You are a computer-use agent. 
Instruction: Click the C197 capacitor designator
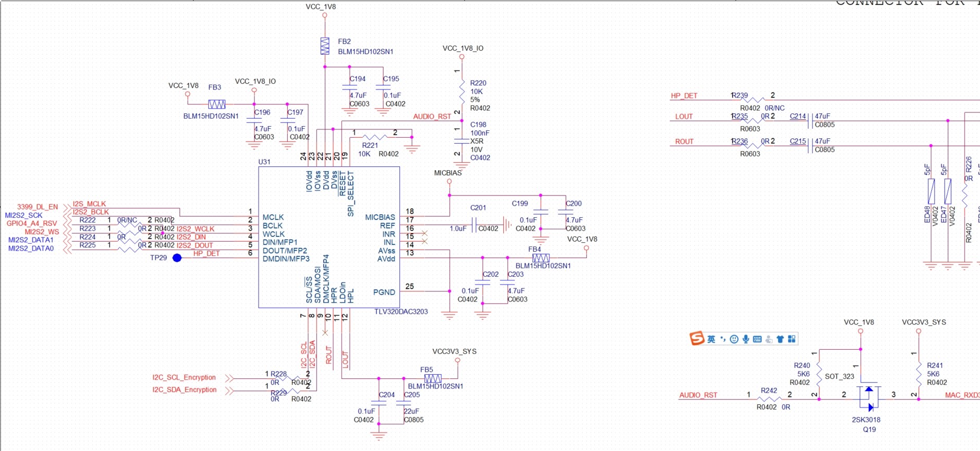[x=296, y=112]
